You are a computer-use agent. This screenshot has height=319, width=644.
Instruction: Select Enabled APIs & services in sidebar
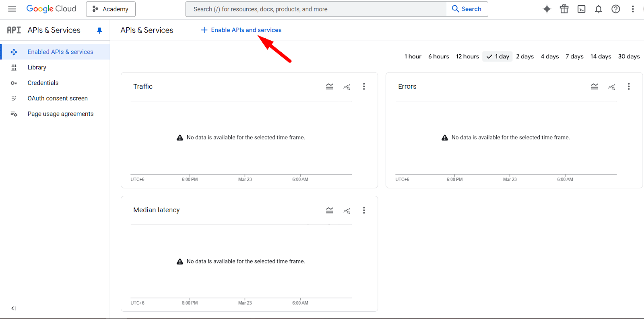pos(55,52)
